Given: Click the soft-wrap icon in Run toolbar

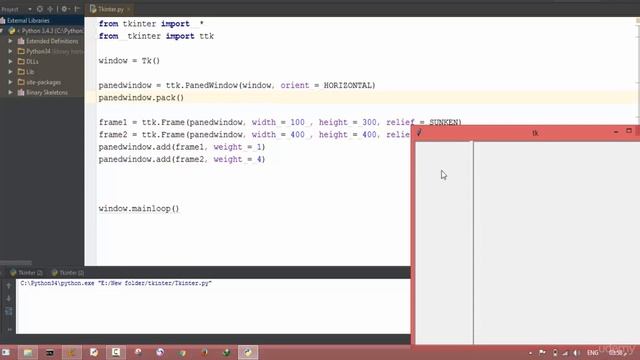Looking at the screenshot, I should (x=9, y=312).
